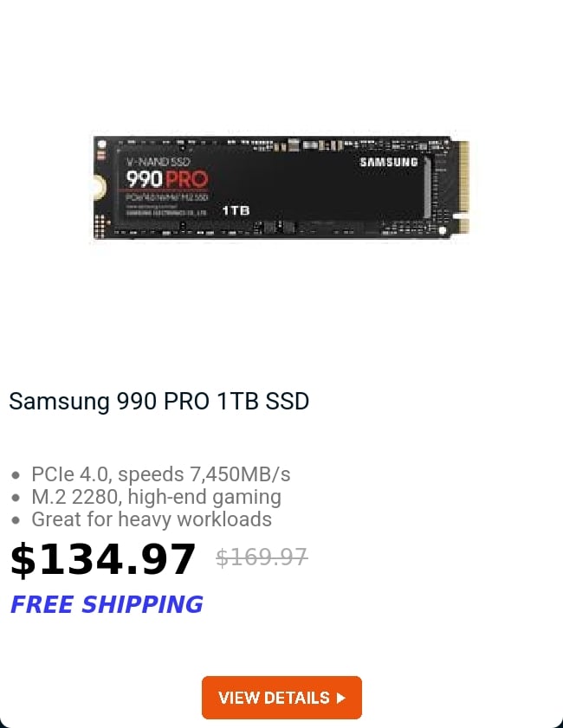Click the crossed-out price $169.97
563x728 pixels.
(262, 557)
